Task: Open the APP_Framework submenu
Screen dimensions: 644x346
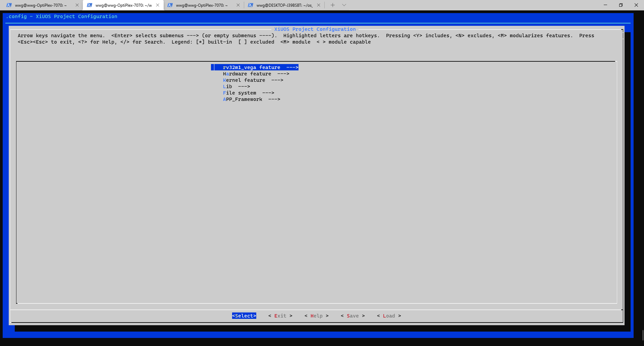Action: [x=252, y=99]
